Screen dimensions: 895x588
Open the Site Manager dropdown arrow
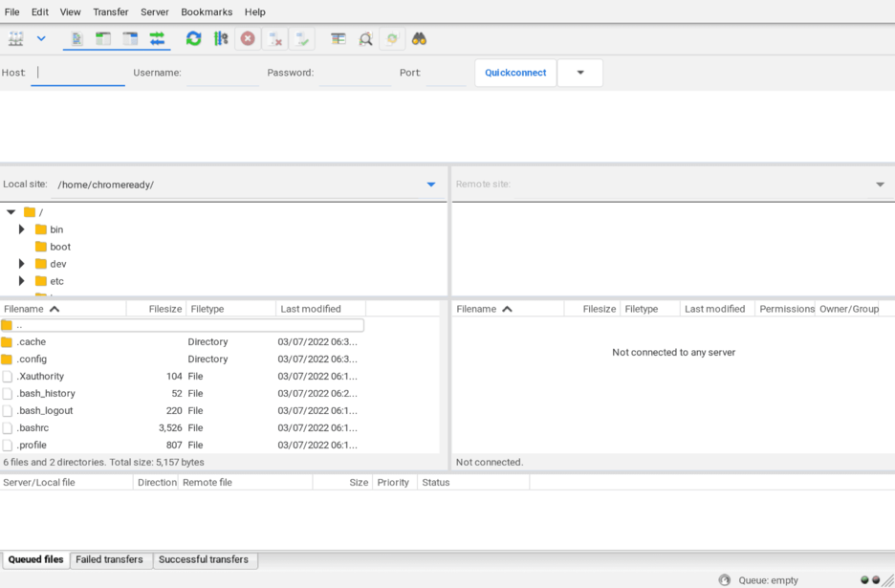pos(41,39)
